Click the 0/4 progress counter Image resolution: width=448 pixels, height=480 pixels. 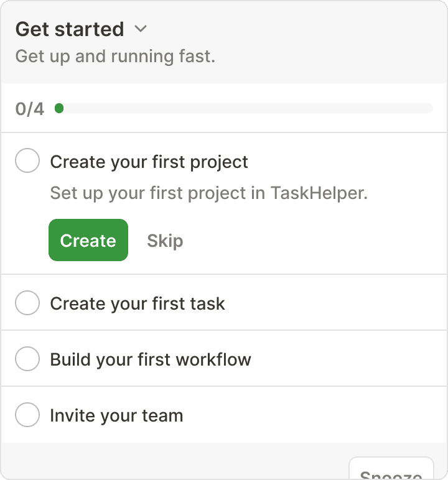30,109
